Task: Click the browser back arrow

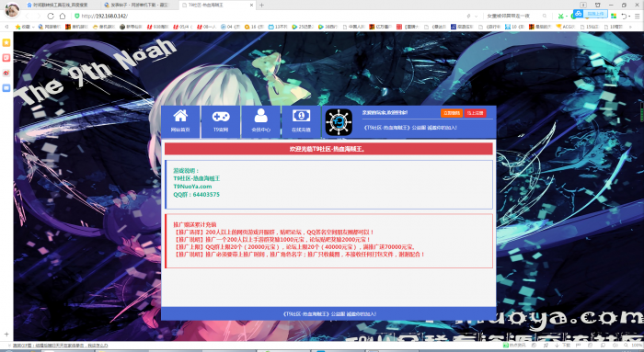Action: coord(27,16)
